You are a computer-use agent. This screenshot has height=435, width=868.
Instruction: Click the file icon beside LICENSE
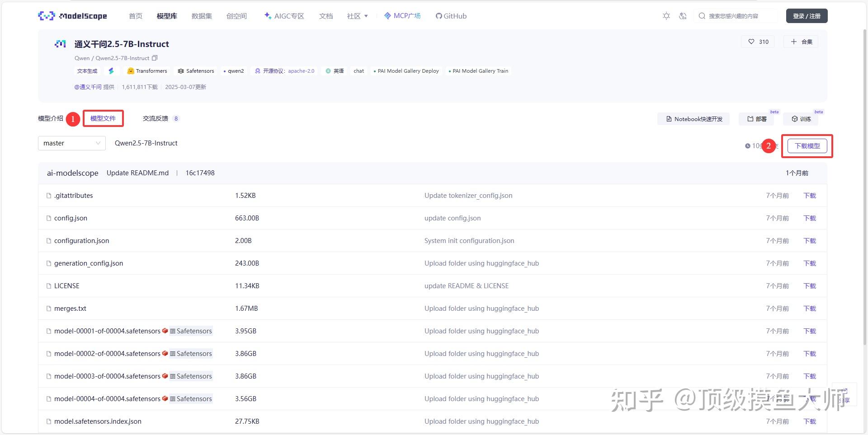pos(49,286)
